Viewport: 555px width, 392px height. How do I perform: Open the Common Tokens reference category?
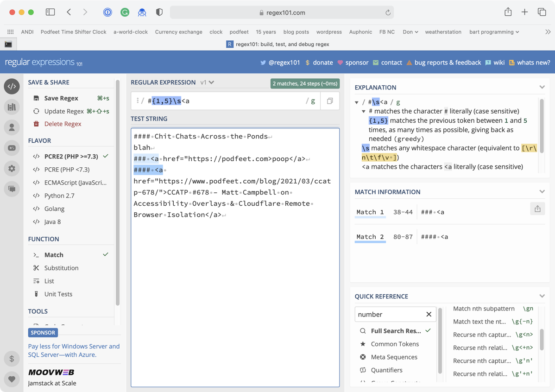pyautogui.click(x=395, y=344)
